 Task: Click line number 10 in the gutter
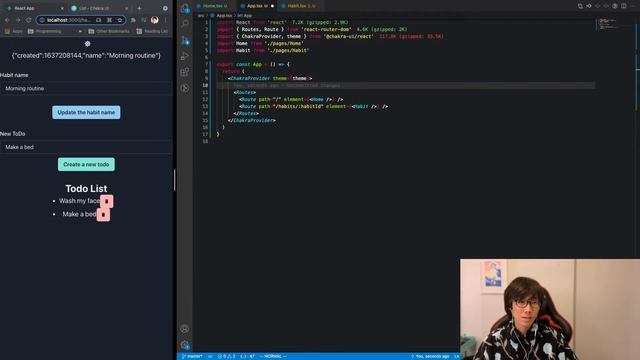pyautogui.click(x=205, y=85)
